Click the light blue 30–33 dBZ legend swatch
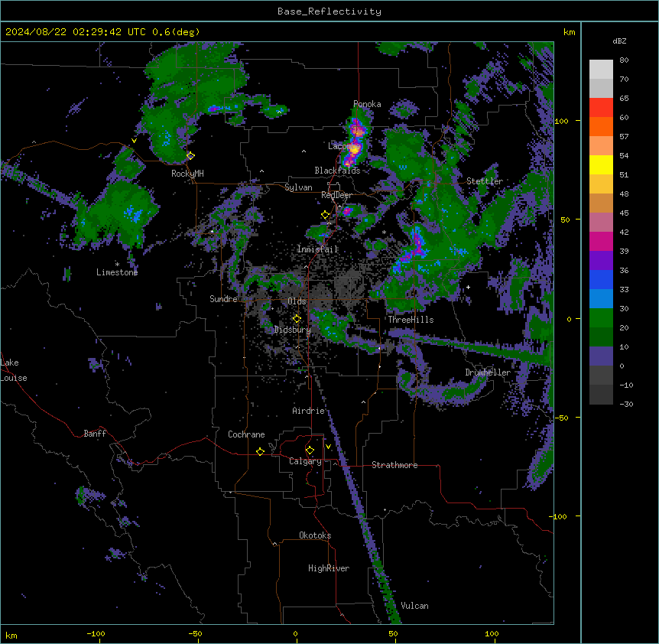The image size is (659, 644). click(601, 299)
